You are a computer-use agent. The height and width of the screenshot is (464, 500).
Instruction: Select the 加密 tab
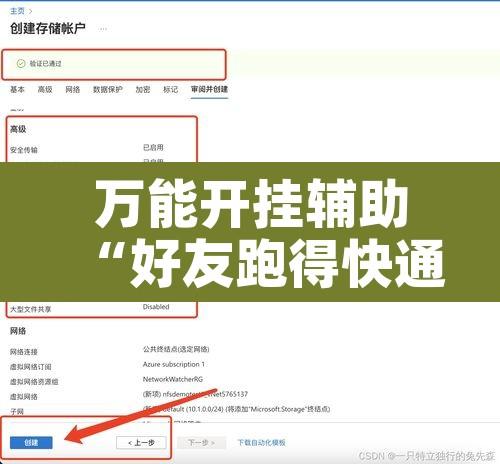click(143, 89)
